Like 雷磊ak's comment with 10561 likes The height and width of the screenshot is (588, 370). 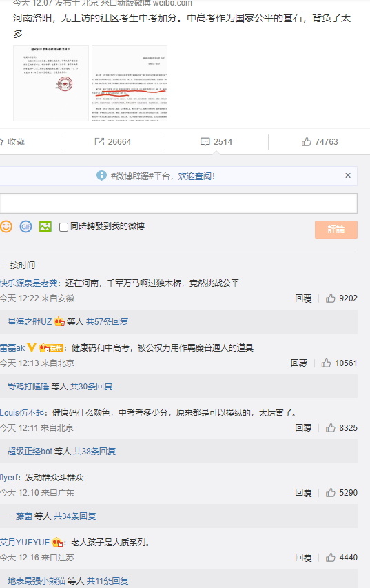(x=339, y=363)
